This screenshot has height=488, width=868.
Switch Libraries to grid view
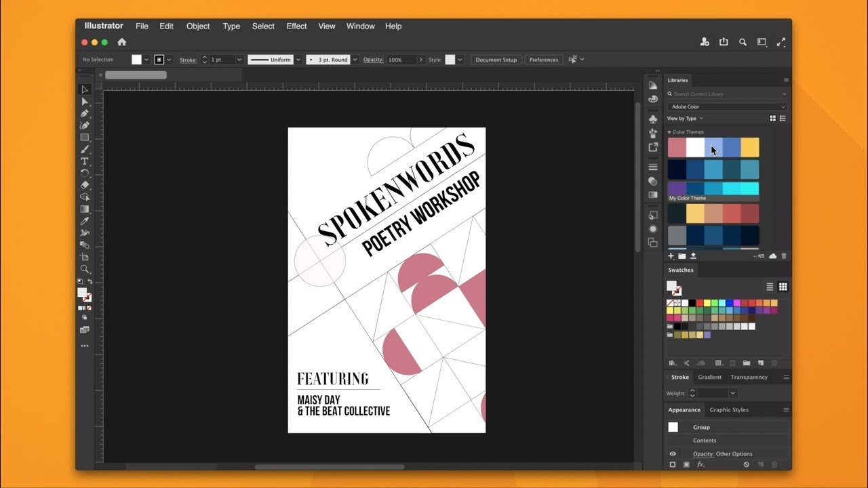(772, 119)
